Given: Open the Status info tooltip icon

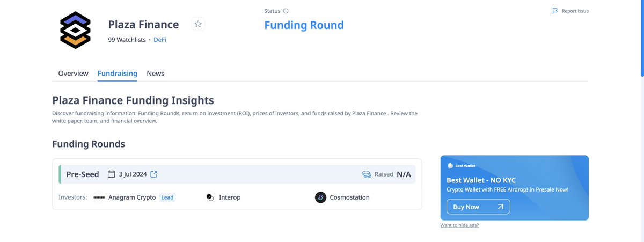Looking at the screenshot, I should 286,11.
